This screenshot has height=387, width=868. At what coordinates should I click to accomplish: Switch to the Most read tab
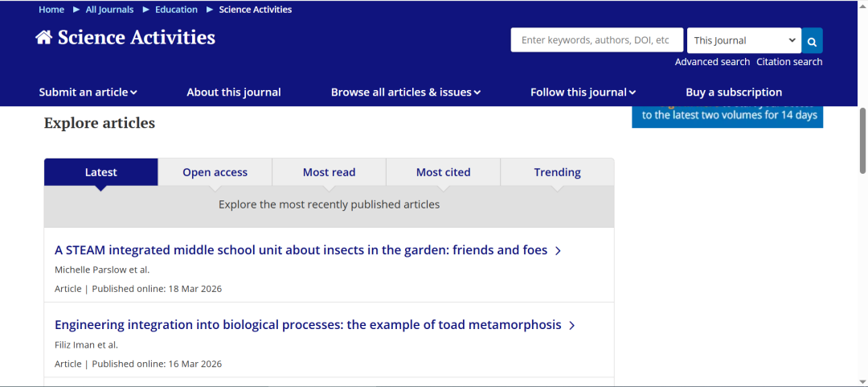(329, 172)
